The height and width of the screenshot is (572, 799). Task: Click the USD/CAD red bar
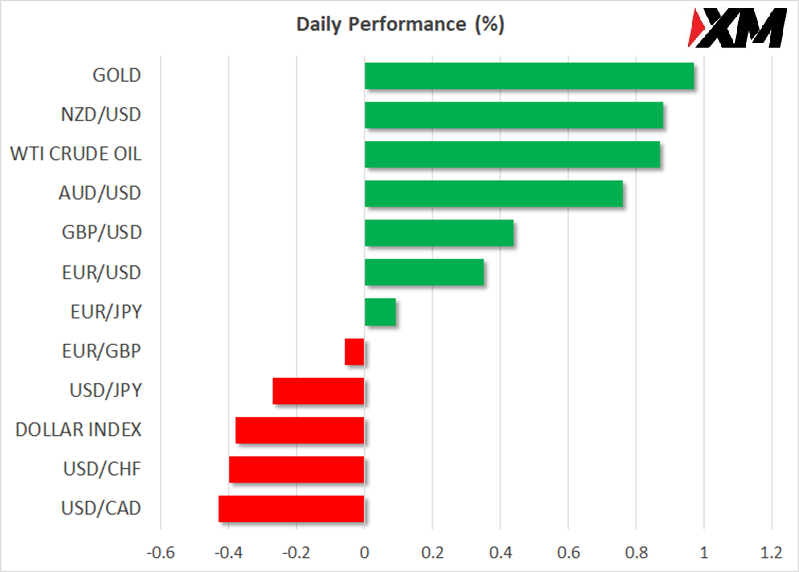tap(291, 509)
